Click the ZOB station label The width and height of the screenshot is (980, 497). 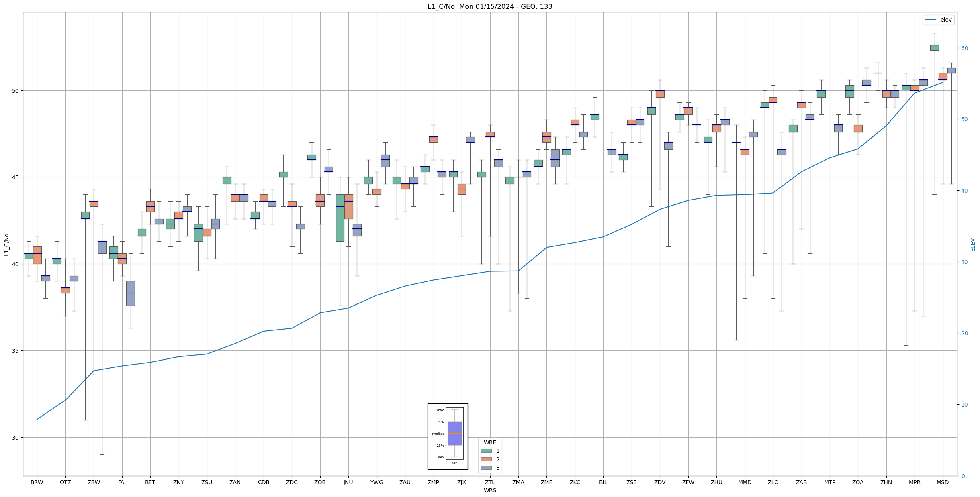pos(320,482)
